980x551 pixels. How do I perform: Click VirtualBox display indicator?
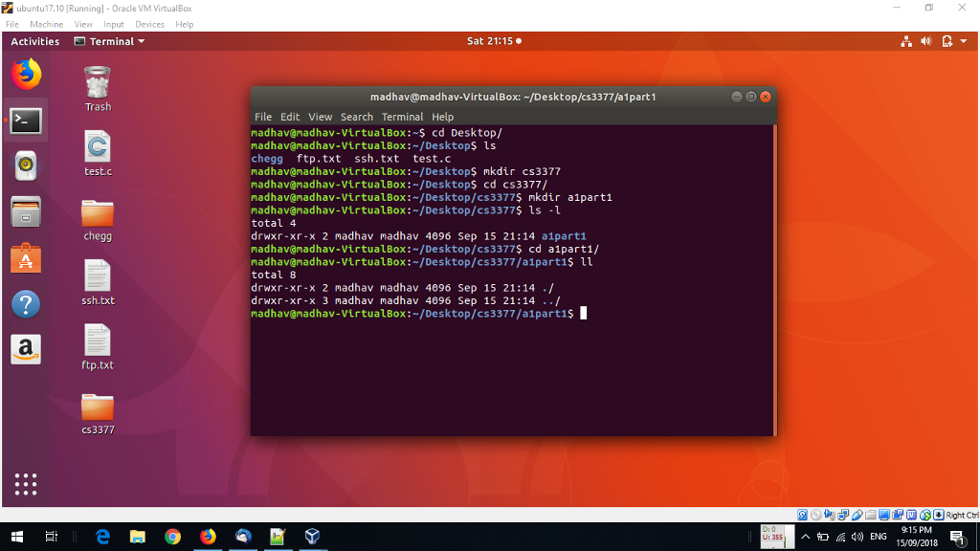884,515
